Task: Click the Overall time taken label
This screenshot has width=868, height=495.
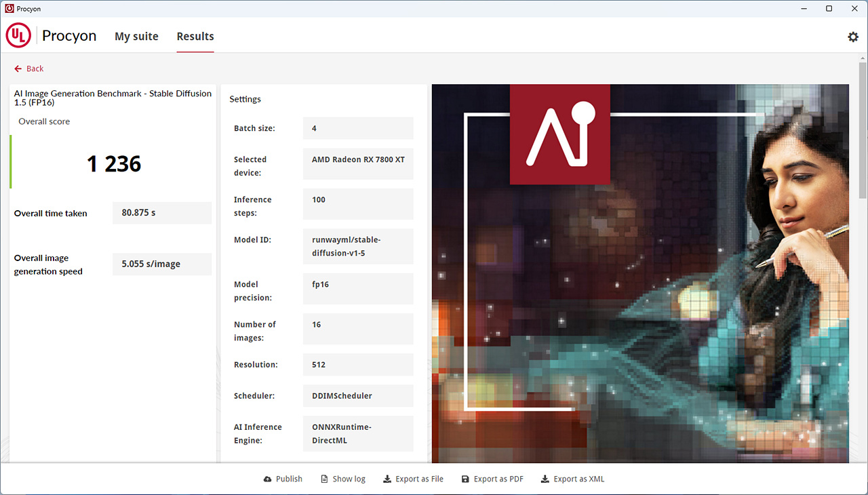Action: click(x=51, y=213)
